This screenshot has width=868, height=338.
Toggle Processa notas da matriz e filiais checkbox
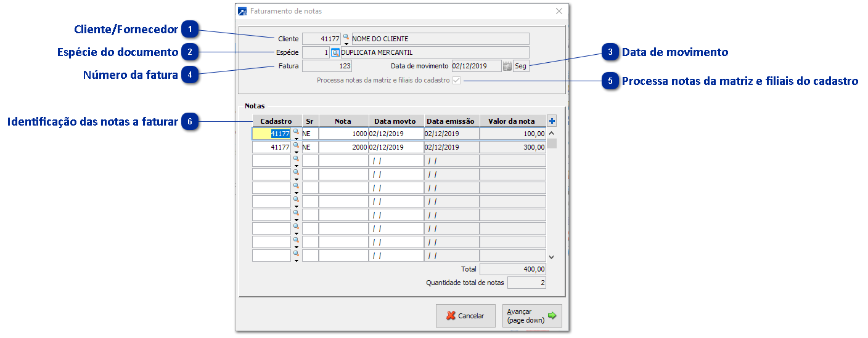[x=456, y=81]
